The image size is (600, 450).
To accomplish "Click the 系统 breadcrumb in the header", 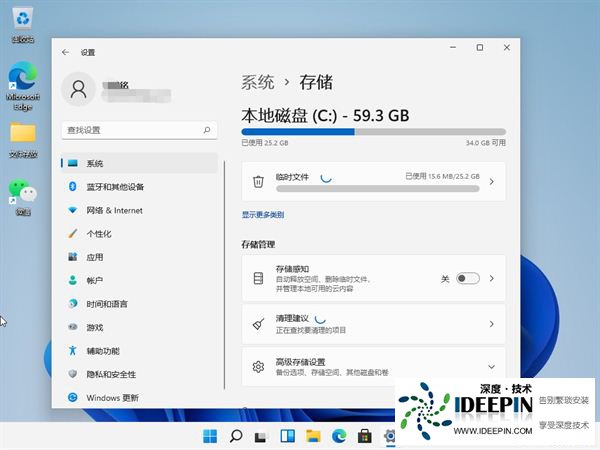I will click(x=258, y=82).
